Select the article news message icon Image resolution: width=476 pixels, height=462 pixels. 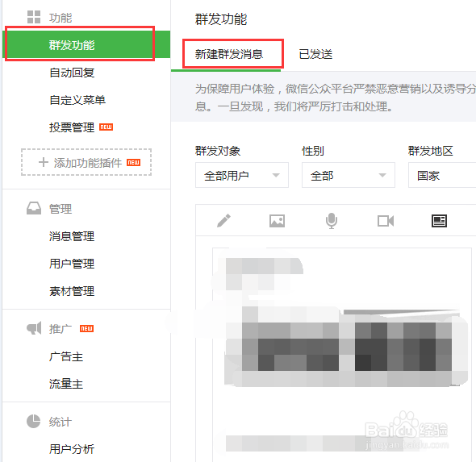pyautogui.click(x=439, y=221)
